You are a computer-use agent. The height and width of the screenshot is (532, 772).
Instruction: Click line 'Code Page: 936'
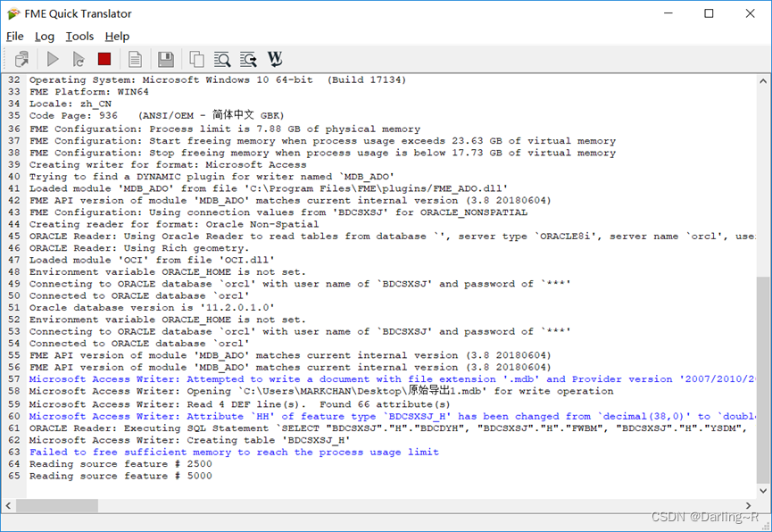(156, 116)
